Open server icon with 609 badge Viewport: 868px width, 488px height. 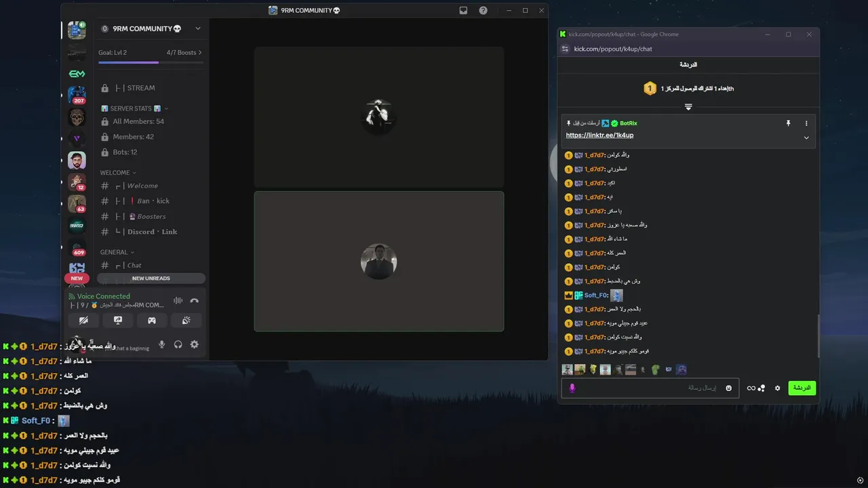(77, 247)
